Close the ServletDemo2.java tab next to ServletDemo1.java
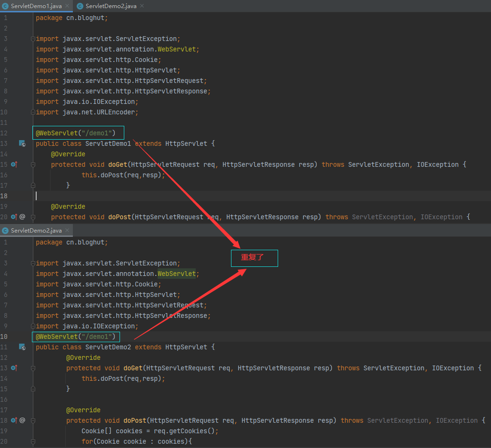 pos(142,6)
